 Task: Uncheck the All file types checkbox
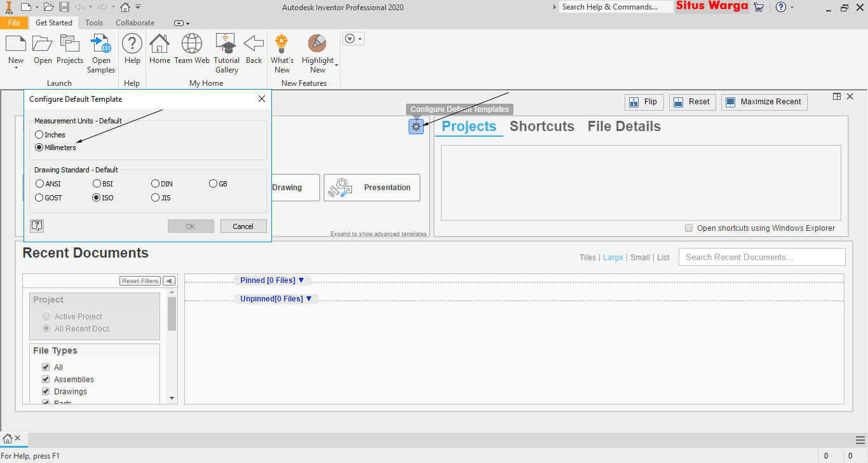coord(46,367)
